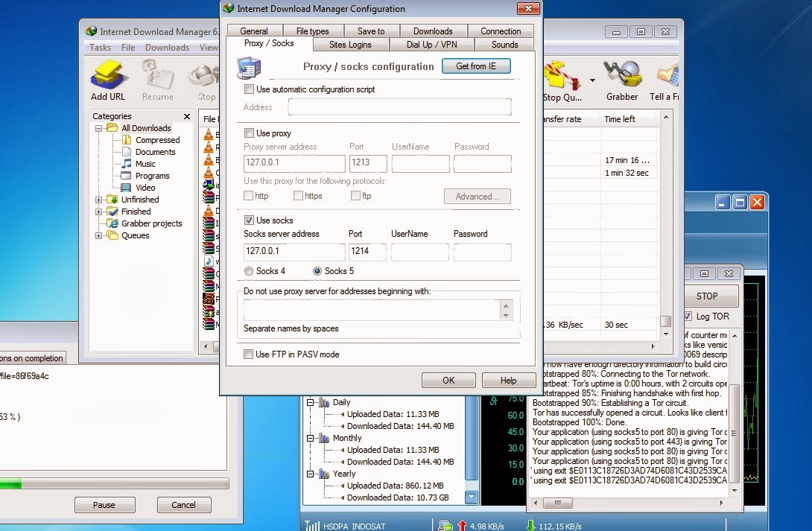
Task: Open the Tasks menu in IDM
Action: [x=100, y=48]
